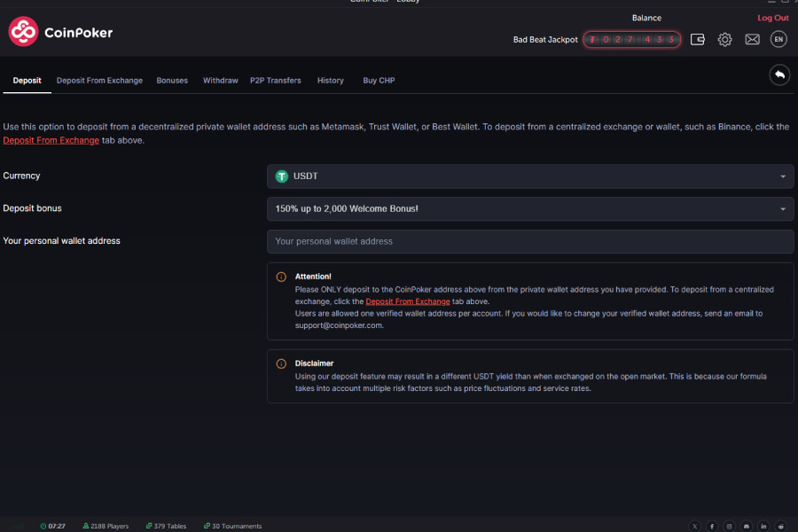Open settings via the gear icon
The image size is (798, 532).
(725, 39)
